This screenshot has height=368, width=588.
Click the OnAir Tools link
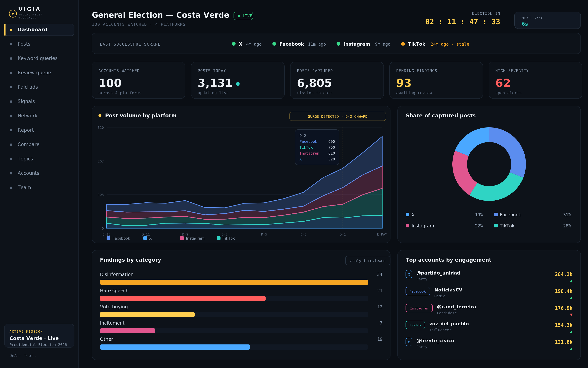coord(23,356)
